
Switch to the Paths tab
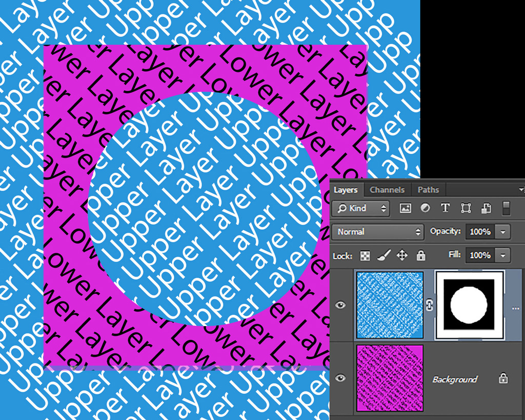[x=428, y=190]
